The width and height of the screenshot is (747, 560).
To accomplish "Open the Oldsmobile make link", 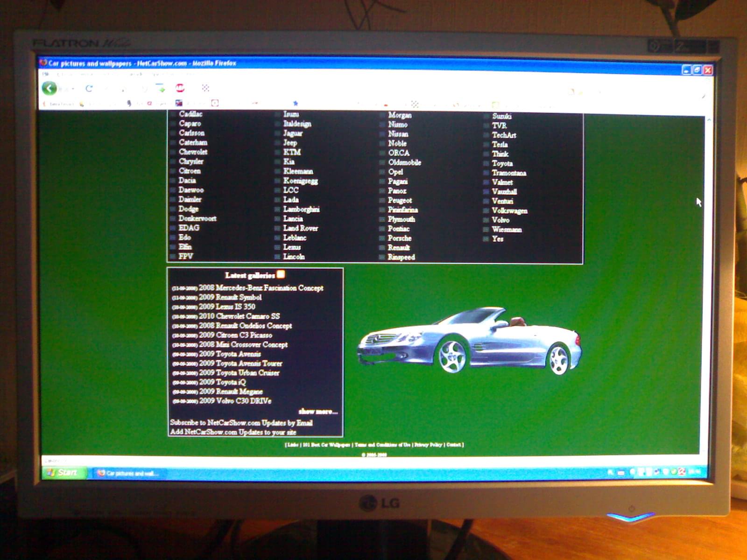I will (404, 162).
